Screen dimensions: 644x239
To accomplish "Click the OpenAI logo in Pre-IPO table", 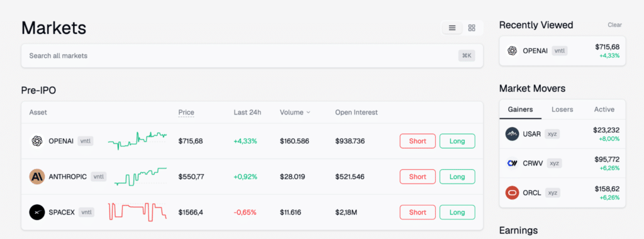I will [x=36, y=141].
